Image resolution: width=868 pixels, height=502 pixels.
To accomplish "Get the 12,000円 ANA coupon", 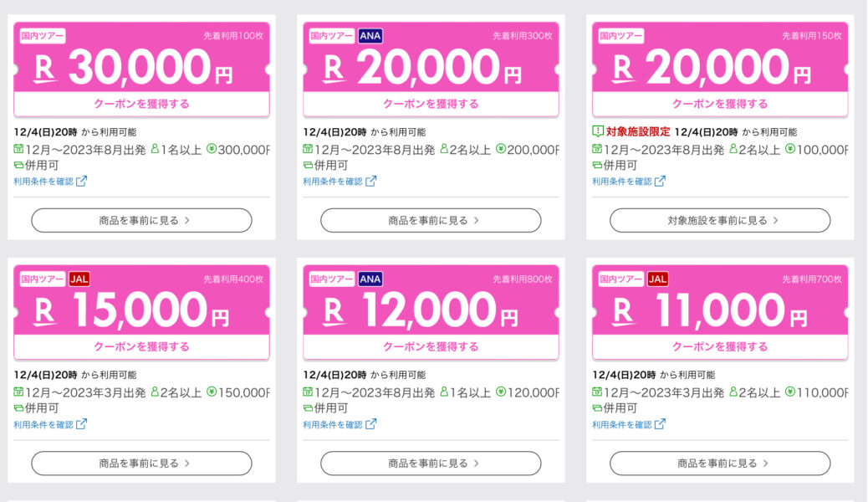I will 431,346.
